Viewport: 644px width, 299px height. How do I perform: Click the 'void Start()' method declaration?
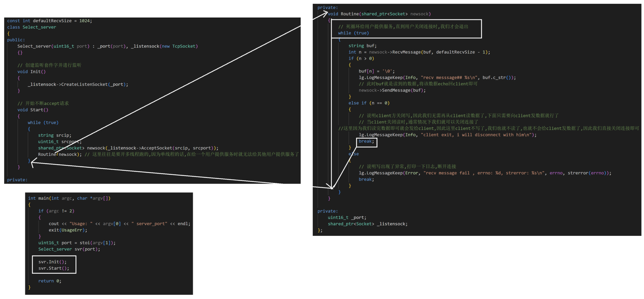tap(33, 110)
